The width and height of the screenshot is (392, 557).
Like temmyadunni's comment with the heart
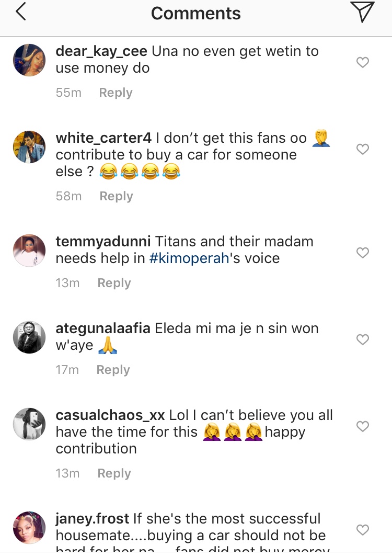(x=362, y=253)
